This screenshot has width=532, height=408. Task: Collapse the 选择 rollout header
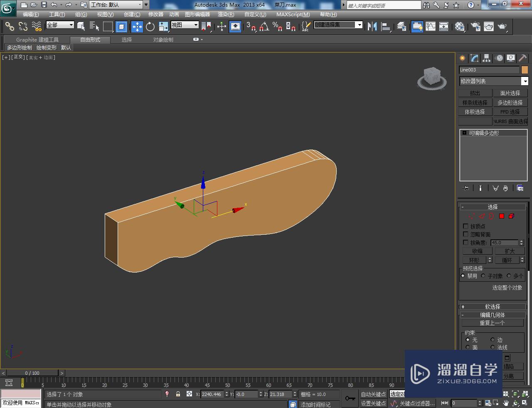pos(493,207)
